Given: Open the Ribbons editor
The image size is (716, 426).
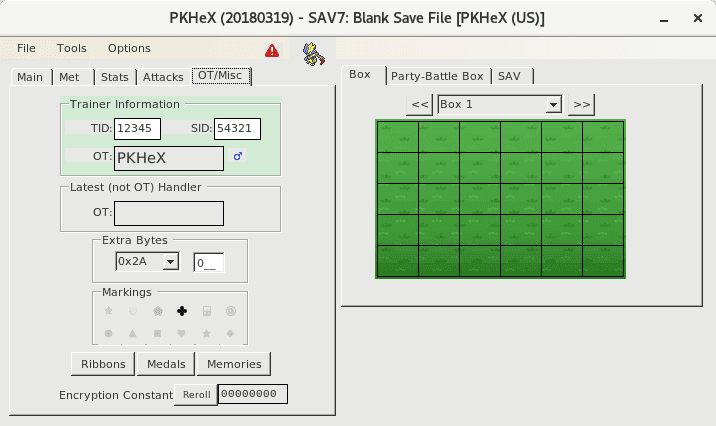Looking at the screenshot, I should tap(103, 364).
